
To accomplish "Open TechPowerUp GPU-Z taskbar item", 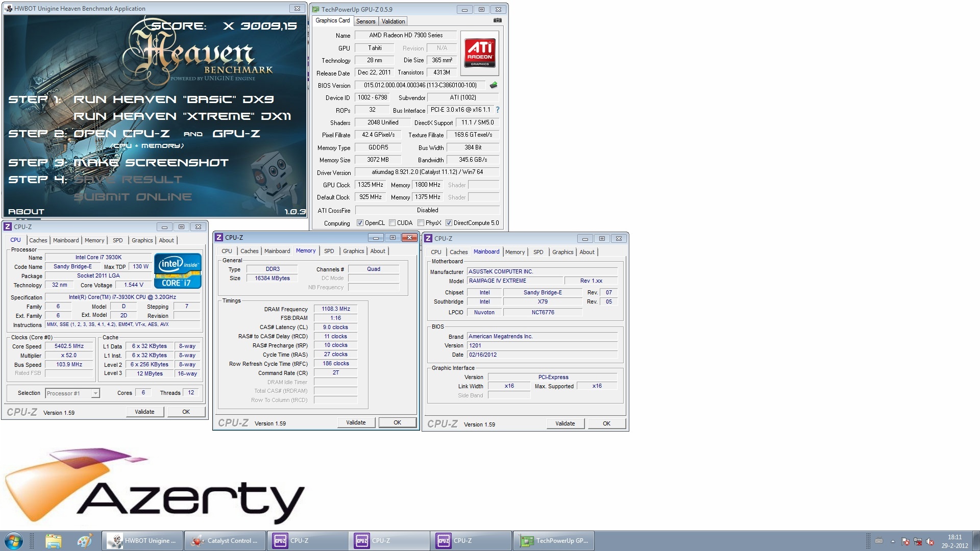I will 554,541.
